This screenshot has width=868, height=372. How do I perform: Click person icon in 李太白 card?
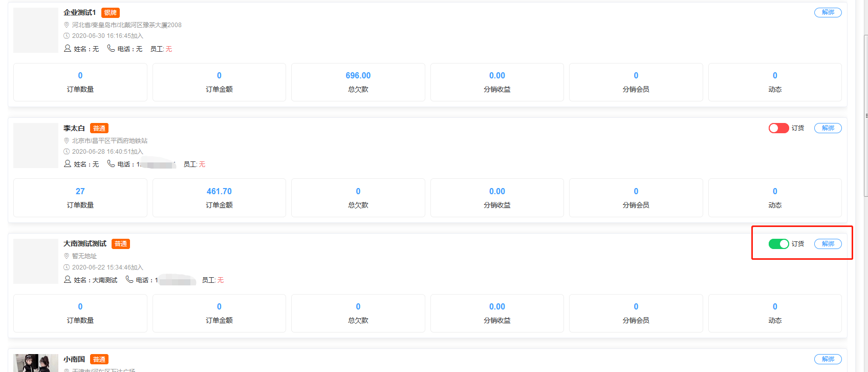click(x=68, y=163)
